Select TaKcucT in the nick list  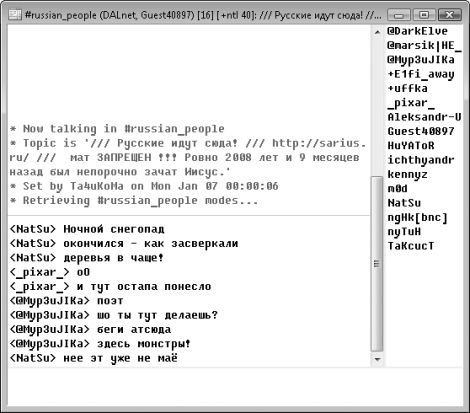[x=411, y=246]
